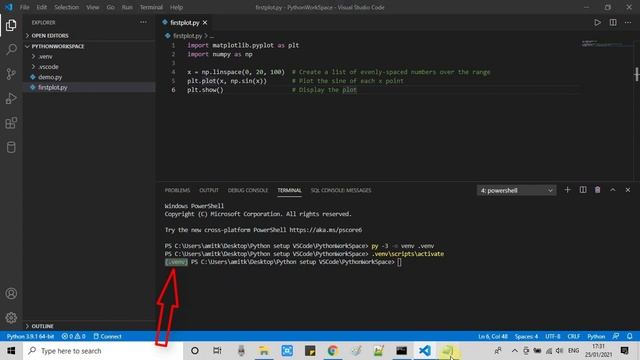640x360 pixels.
Task: Show hidden system tray icons
Action: click(515, 351)
